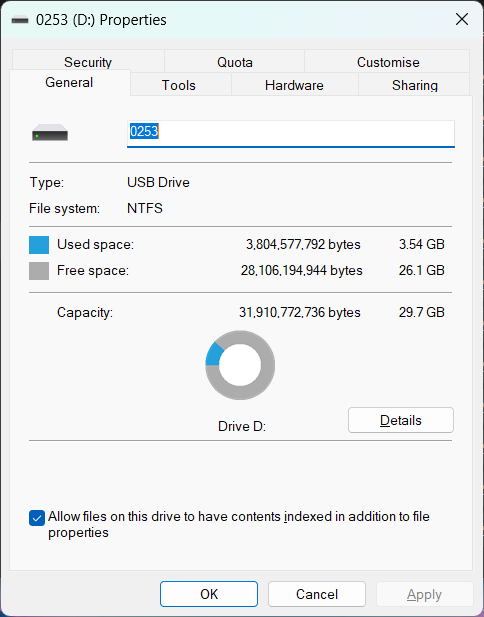The width and height of the screenshot is (484, 617).
Task: Click the Details button
Action: tap(401, 420)
